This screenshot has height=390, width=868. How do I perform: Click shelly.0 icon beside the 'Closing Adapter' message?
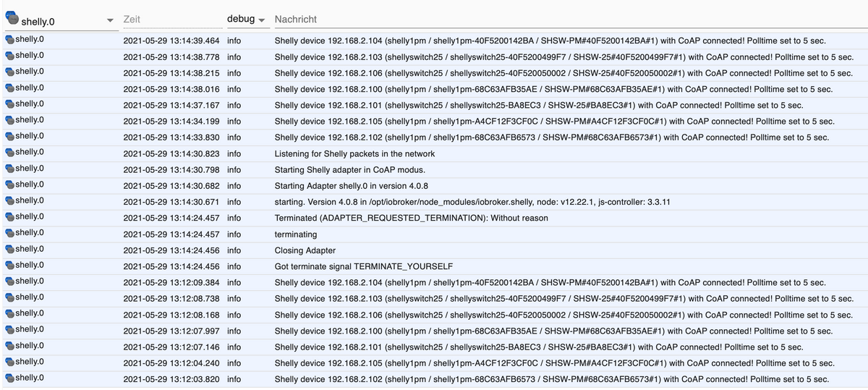point(9,249)
